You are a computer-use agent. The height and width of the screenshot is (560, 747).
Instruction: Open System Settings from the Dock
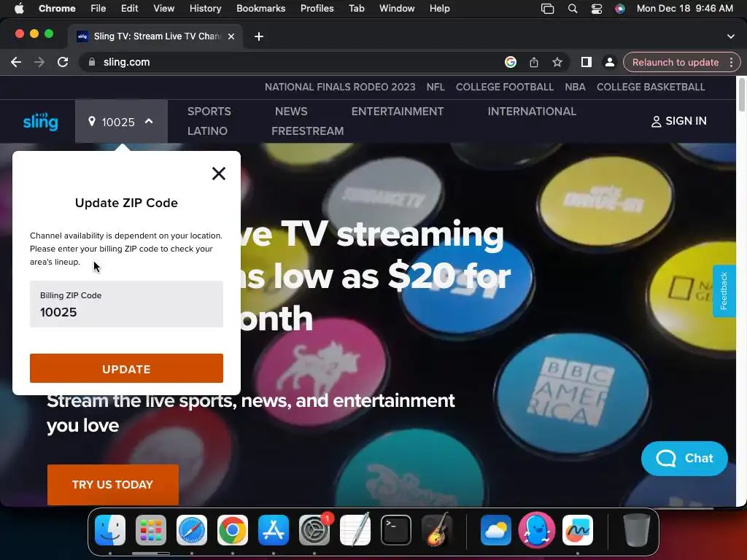click(x=314, y=530)
